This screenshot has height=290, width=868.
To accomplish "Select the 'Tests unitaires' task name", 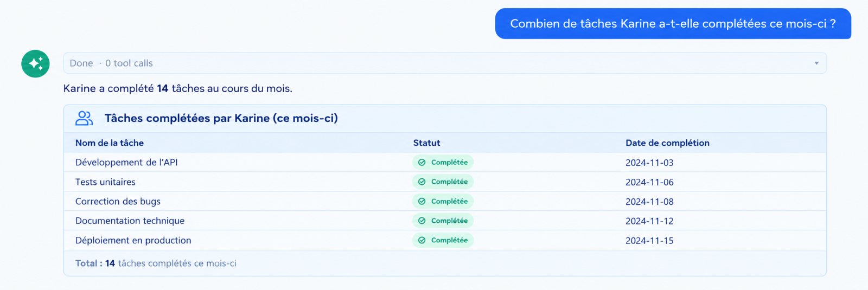I will (x=105, y=182).
